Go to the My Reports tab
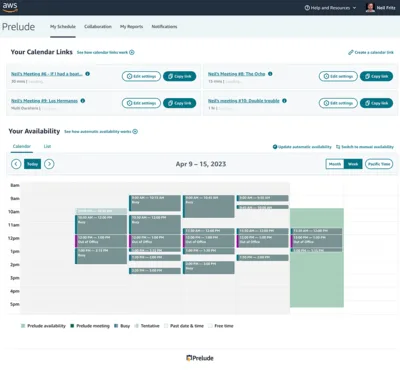The image size is (400, 379). (x=131, y=27)
